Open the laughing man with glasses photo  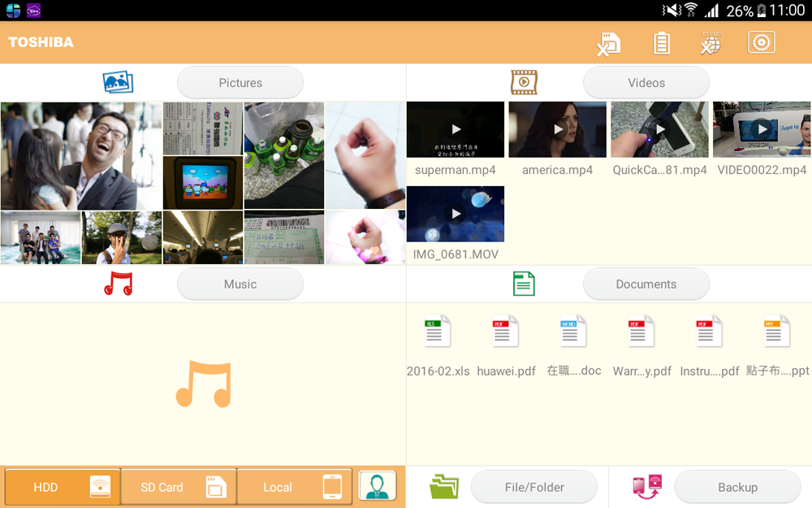pyautogui.click(x=81, y=156)
